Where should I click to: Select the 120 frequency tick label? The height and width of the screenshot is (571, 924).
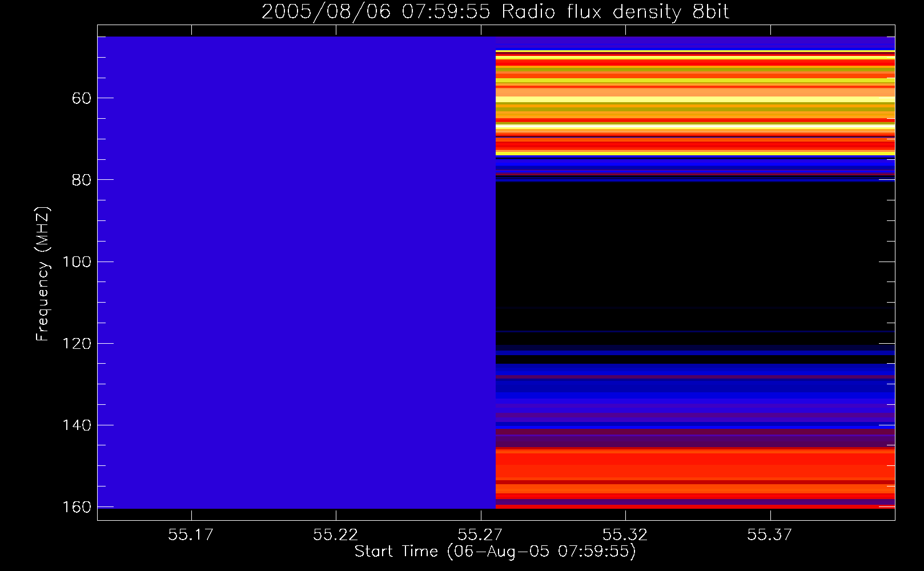(x=77, y=344)
